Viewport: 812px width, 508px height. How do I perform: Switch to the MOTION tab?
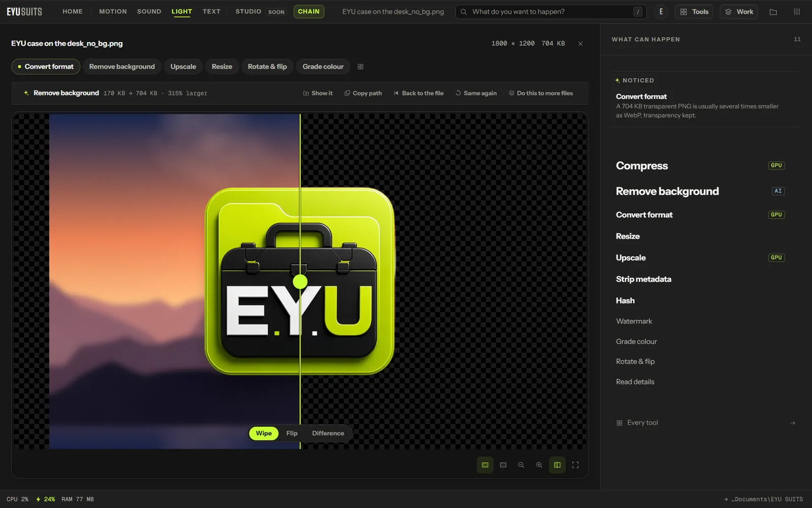[x=113, y=12]
